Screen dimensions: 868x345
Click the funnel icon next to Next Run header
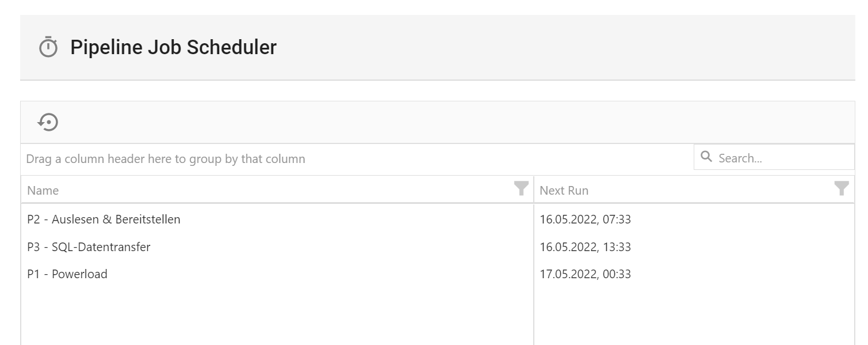pos(841,188)
